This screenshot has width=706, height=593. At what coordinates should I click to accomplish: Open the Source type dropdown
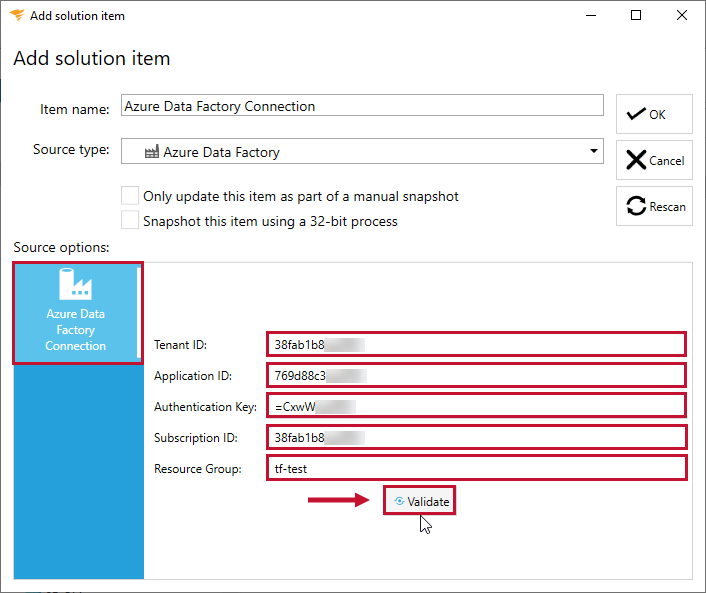coord(362,151)
